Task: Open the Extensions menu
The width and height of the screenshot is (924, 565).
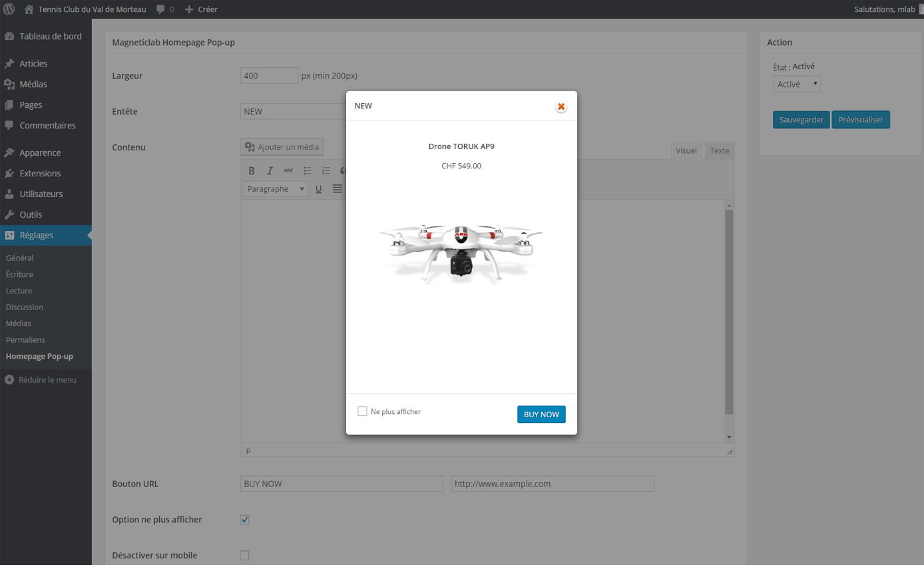Action: point(45,173)
